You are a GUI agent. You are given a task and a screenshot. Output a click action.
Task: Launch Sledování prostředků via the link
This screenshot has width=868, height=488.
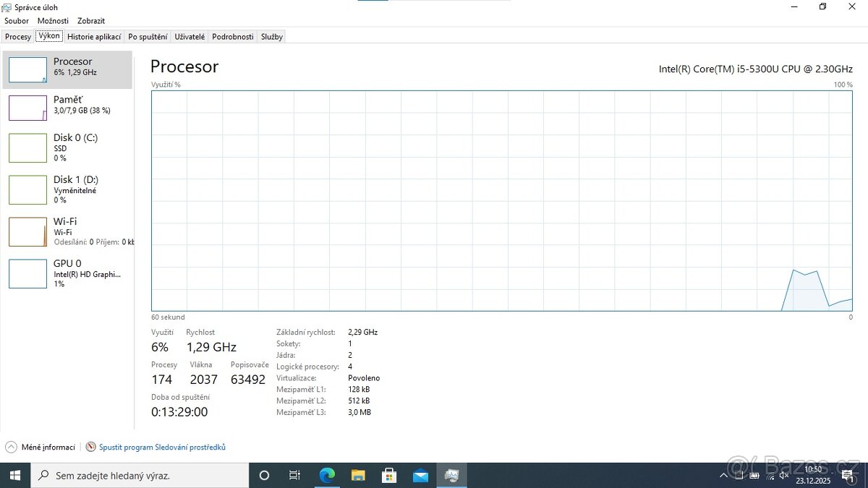tap(161, 447)
